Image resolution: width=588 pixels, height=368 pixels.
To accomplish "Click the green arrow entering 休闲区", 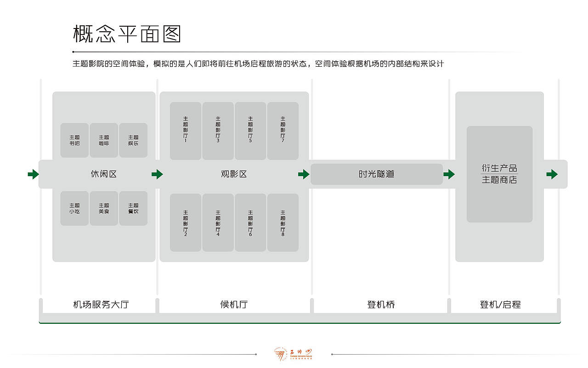I will click(x=33, y=174).
